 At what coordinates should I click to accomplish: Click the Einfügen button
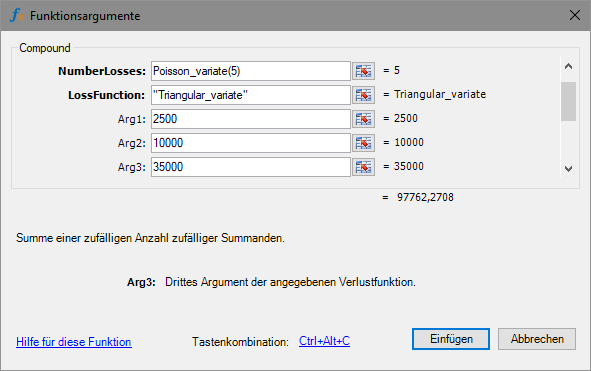pyautogui.click(x=451, y=339)
